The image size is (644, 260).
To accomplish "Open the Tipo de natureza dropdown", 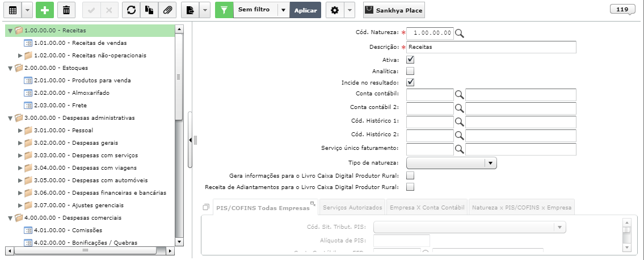I will click(452, 163).
